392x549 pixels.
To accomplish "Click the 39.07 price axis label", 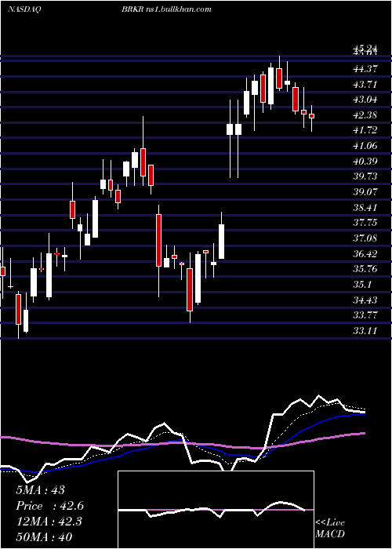I will coord(365,192).
